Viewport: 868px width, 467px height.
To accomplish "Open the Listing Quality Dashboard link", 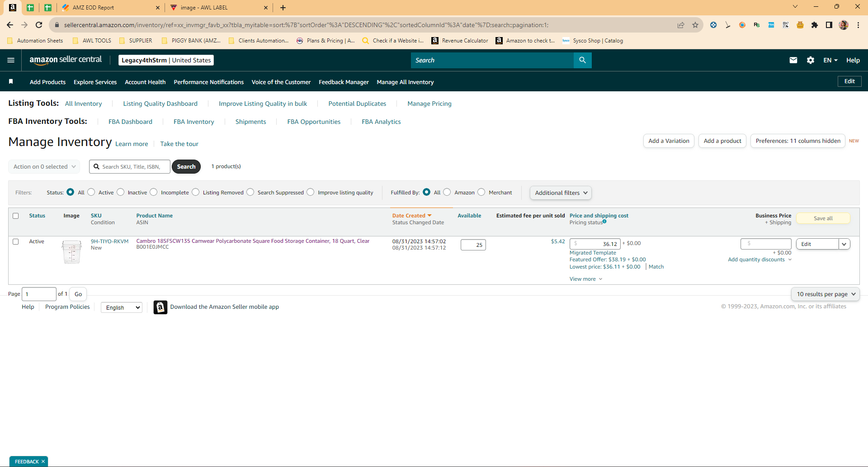I will tap(160, 104).
